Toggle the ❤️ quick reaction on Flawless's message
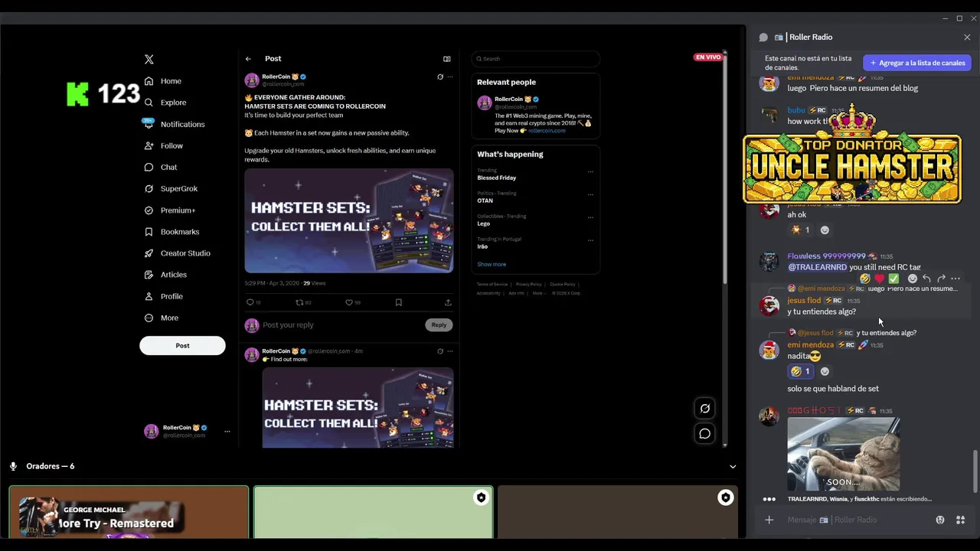The width and height of the screenshot is (980, 551). (x=879, y=279)
